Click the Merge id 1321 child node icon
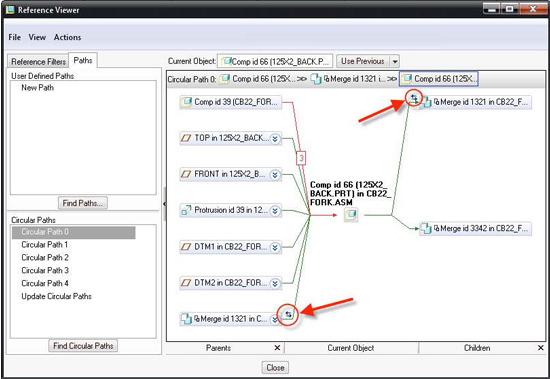Viewport: 550px width, 379px height. 426,102
